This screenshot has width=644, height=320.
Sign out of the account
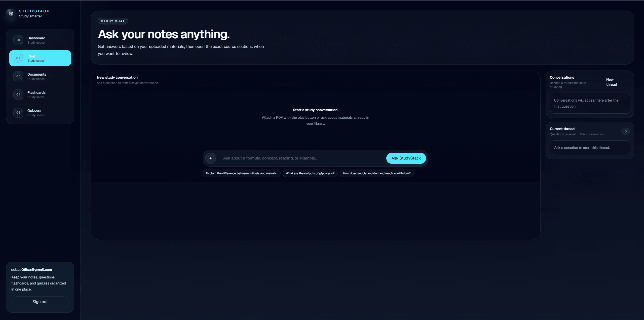point(40,302)
